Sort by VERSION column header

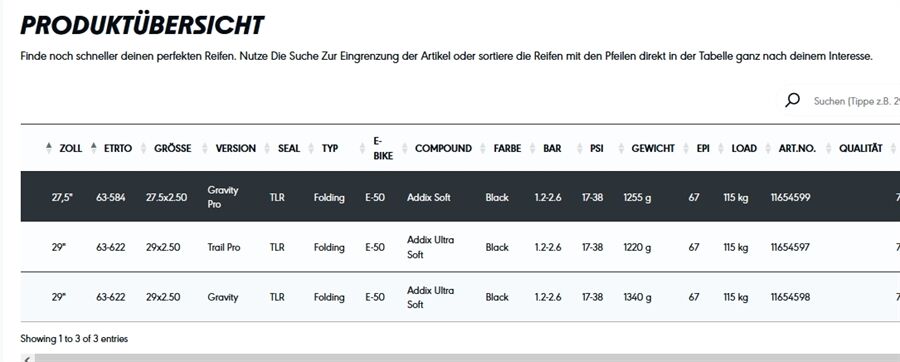click(236, 148)
